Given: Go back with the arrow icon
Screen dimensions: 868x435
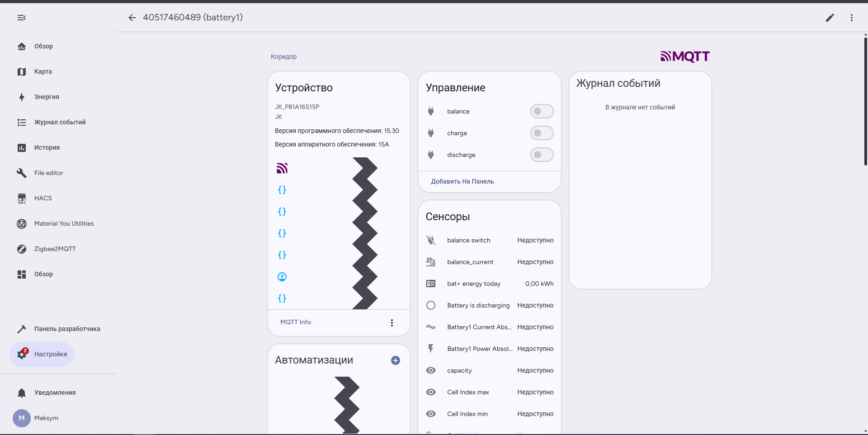Looking at the screenshot, I should (x=132, y=18).
